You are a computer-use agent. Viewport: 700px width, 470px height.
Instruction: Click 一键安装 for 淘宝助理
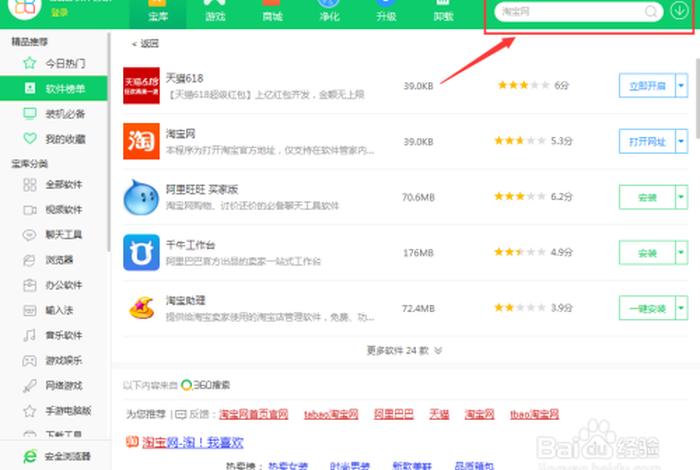click(x=647, y=308)
